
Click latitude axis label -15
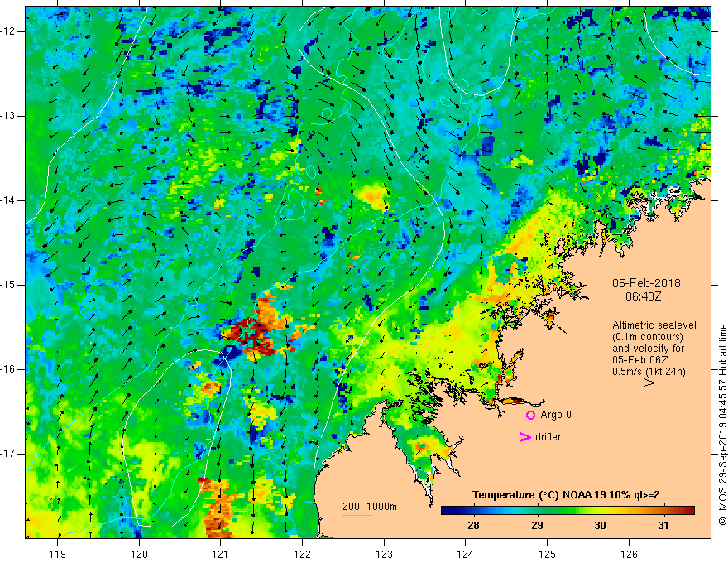8,285
